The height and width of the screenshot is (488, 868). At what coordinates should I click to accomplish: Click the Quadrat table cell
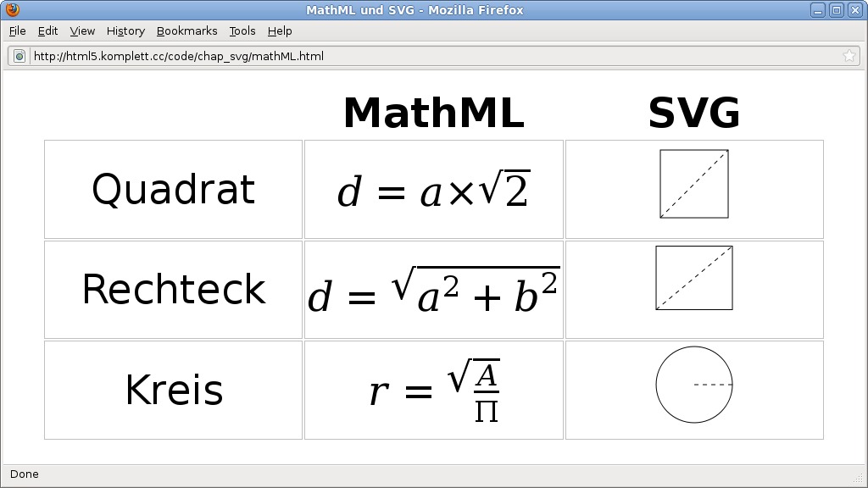tap(173, 190)
